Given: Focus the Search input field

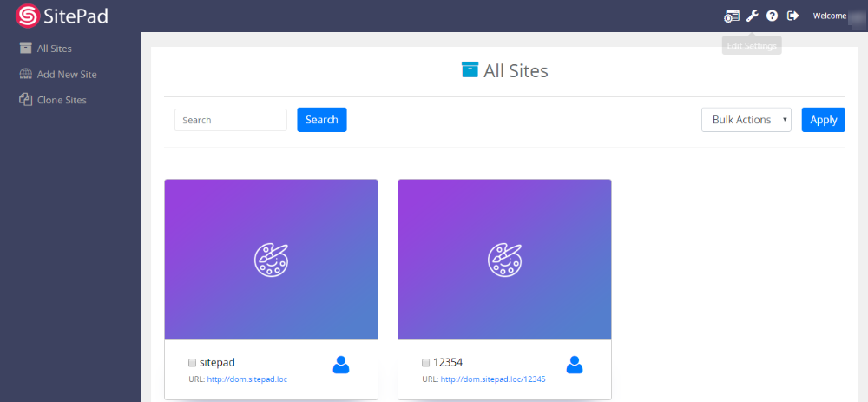Looking at the screenshot, I should (x=230, y=120).
